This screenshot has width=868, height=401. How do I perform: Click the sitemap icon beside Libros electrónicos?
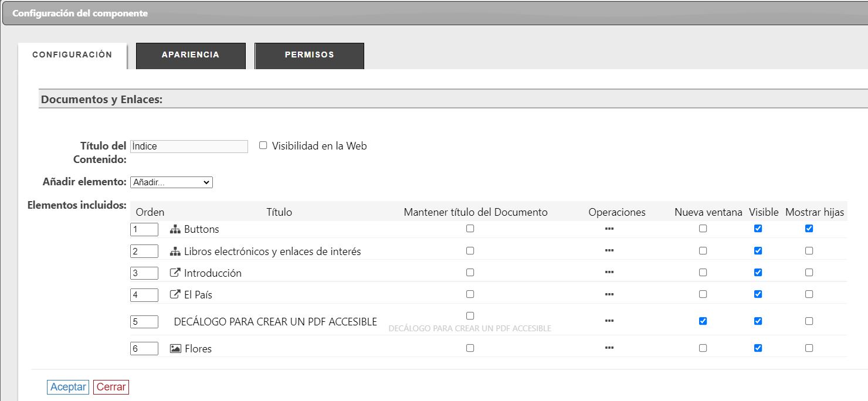(175, 252)
